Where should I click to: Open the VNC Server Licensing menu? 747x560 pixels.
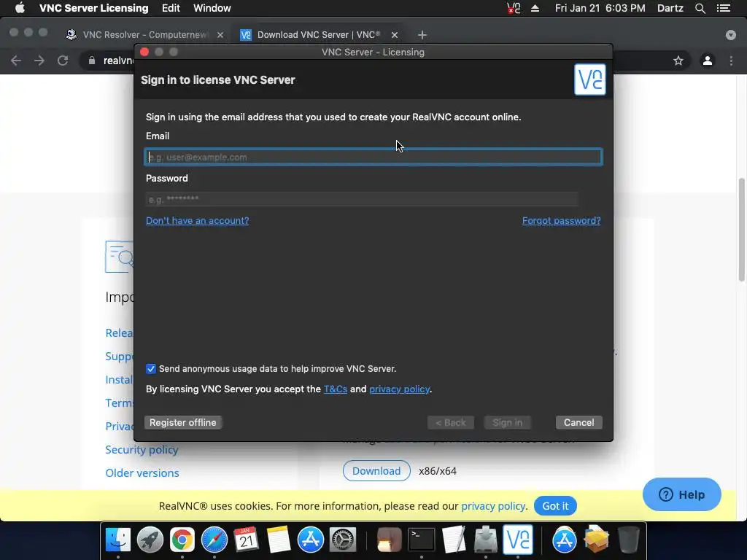point(94,8)
